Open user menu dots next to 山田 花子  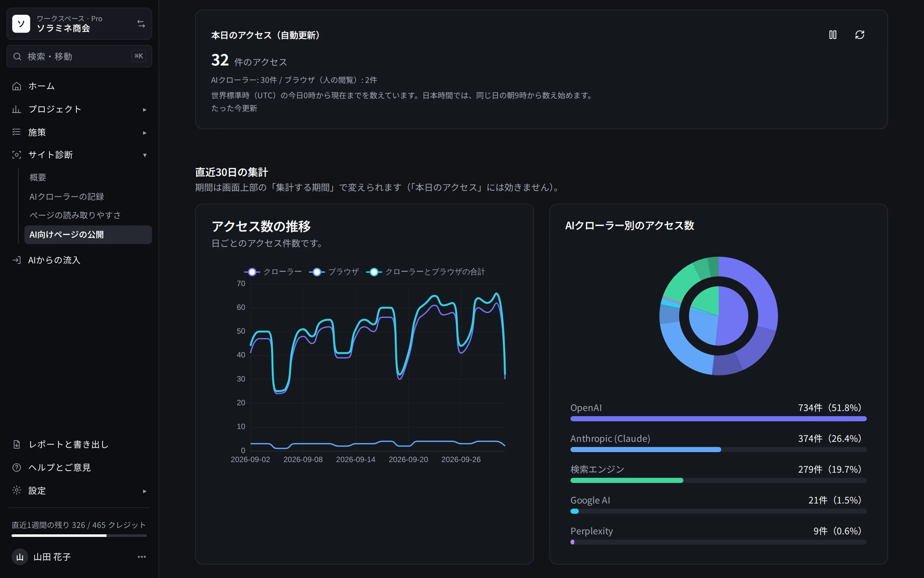(142, 557)
